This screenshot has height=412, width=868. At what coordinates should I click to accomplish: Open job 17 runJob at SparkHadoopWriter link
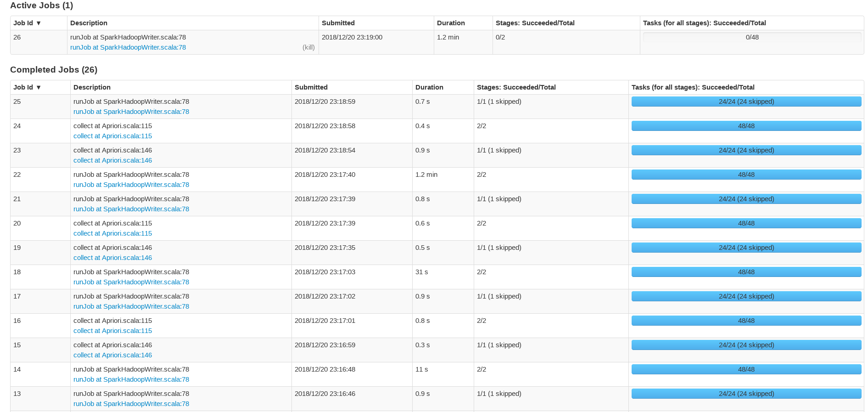tap(131, 306)
